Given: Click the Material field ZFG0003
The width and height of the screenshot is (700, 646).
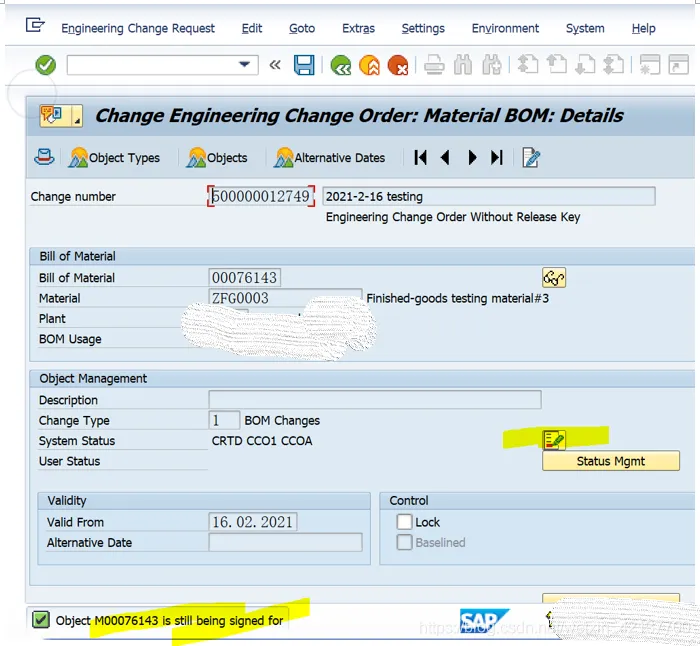Looking at the screenshot, I should (285, 298).
